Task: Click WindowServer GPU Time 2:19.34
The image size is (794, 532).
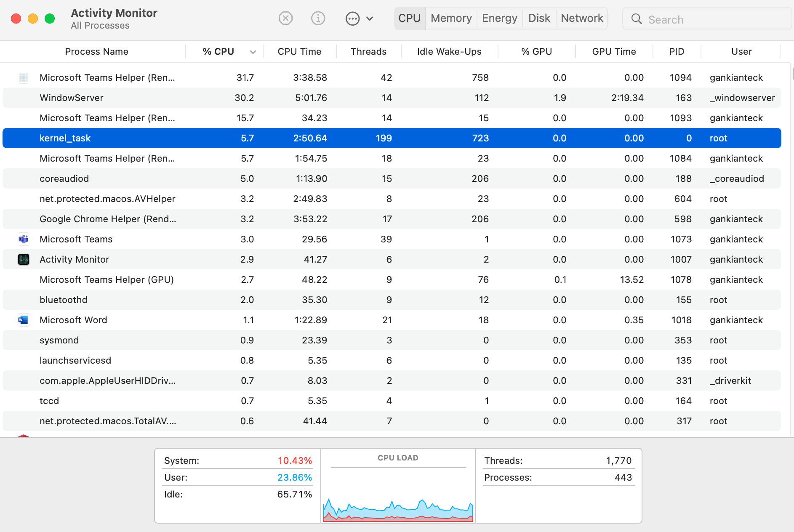Action: [x=627, y=98]
